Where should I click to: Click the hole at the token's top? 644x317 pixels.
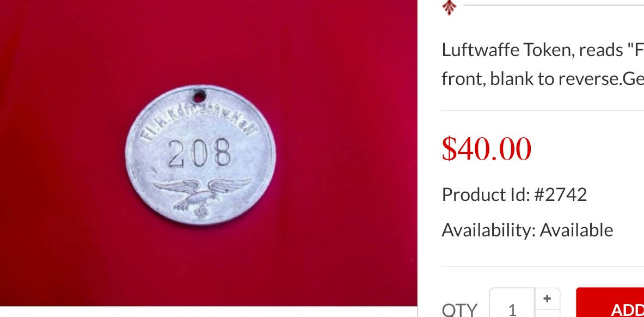click(199, 96)
